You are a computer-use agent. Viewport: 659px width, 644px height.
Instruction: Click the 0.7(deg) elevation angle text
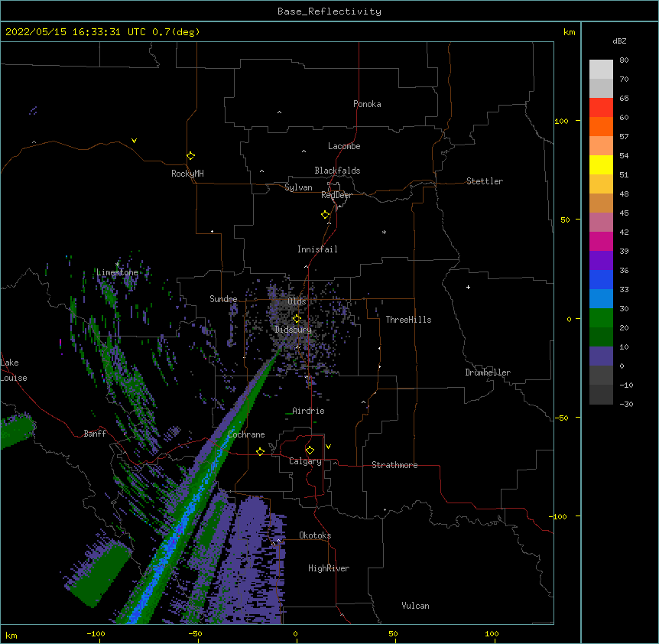pos(176,32)
